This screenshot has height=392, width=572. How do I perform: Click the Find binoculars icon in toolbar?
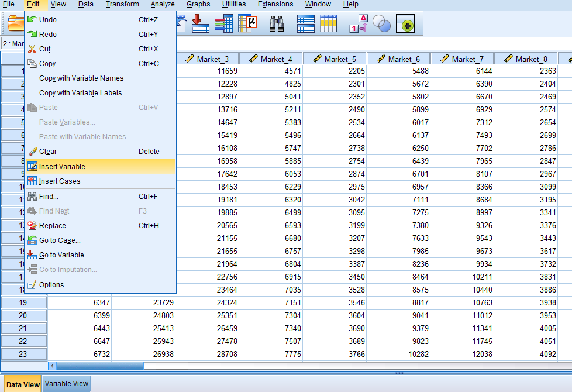pos(276,23)
